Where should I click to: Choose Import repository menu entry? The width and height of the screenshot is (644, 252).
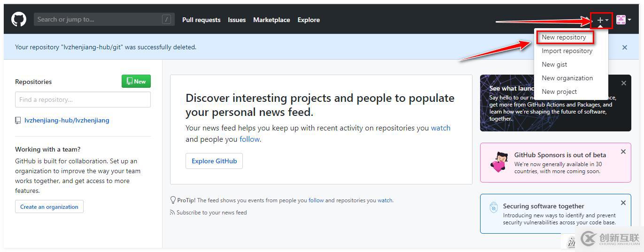point(567,51)
